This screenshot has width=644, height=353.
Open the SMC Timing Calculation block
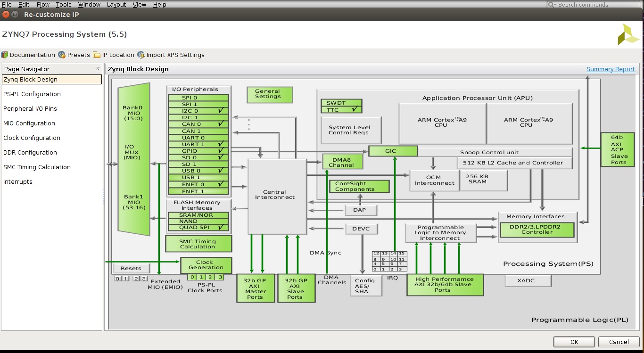[198, 244]
